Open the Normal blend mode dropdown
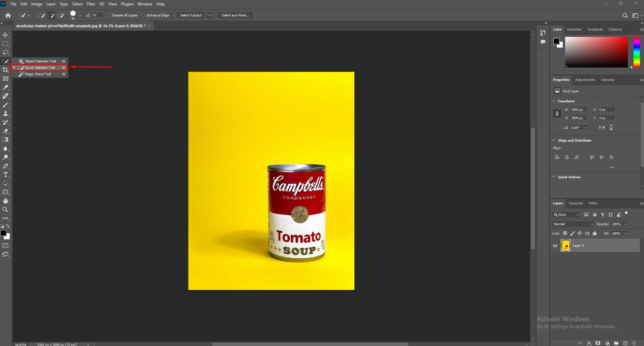 point(573,224)
